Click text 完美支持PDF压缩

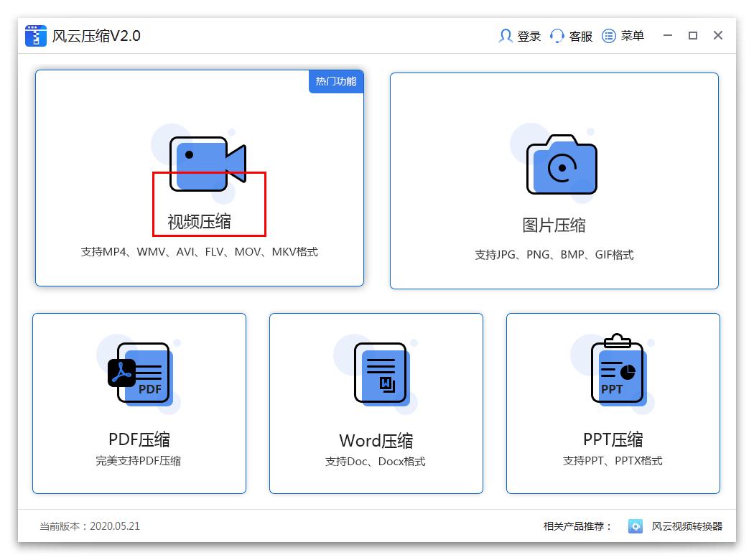click(139, 461)
